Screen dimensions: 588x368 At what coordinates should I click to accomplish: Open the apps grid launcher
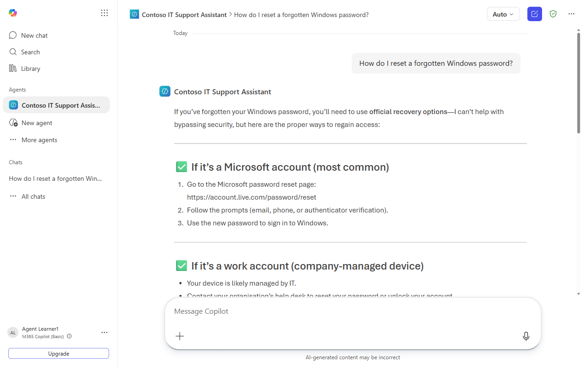coord(104,13)
